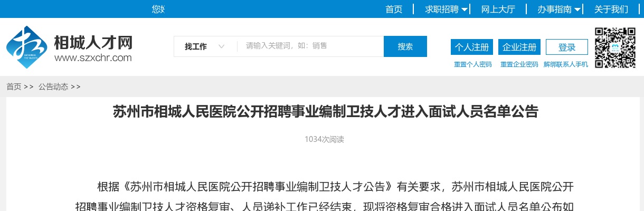Expand the 求职招聘 menu arrow
644x211 pixels.
(x=465, y=9)
